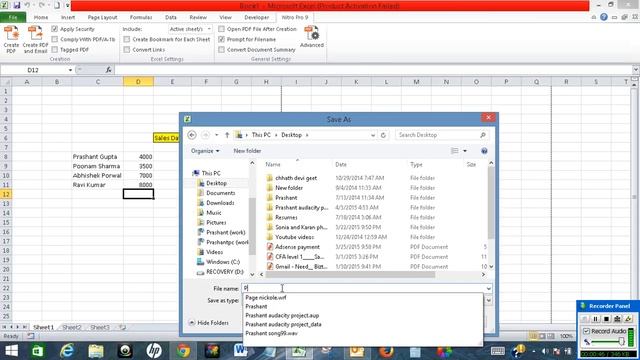Refresh the Desktop folder listing
640x360 pixels.
click(x=383, y=135)
